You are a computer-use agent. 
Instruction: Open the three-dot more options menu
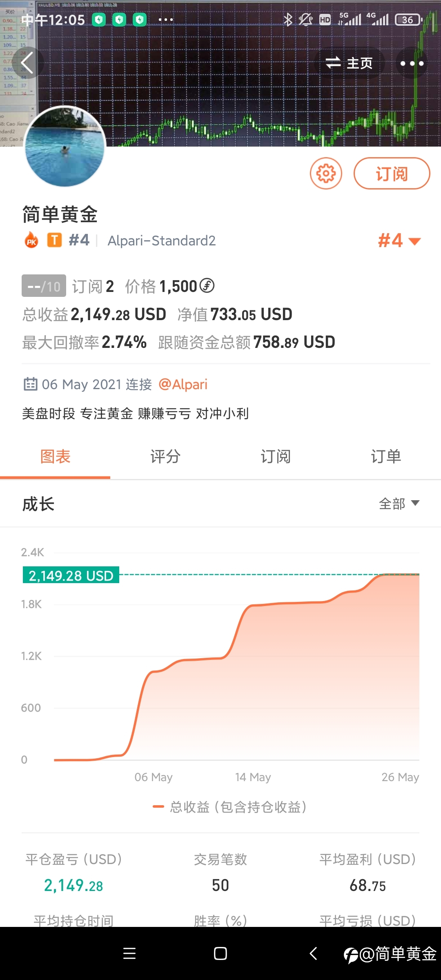click(x=412, y=63)
